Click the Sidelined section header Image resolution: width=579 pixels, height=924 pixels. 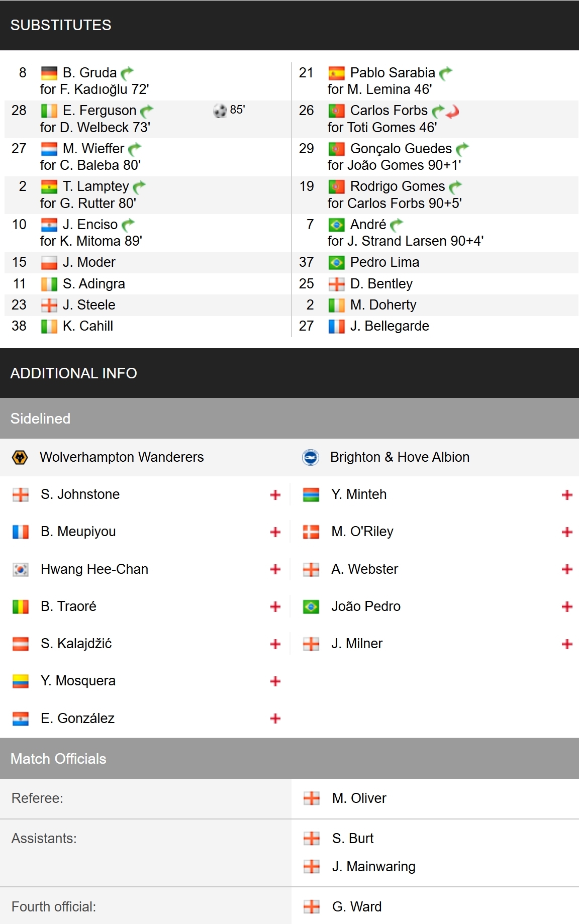click(289, 419)
